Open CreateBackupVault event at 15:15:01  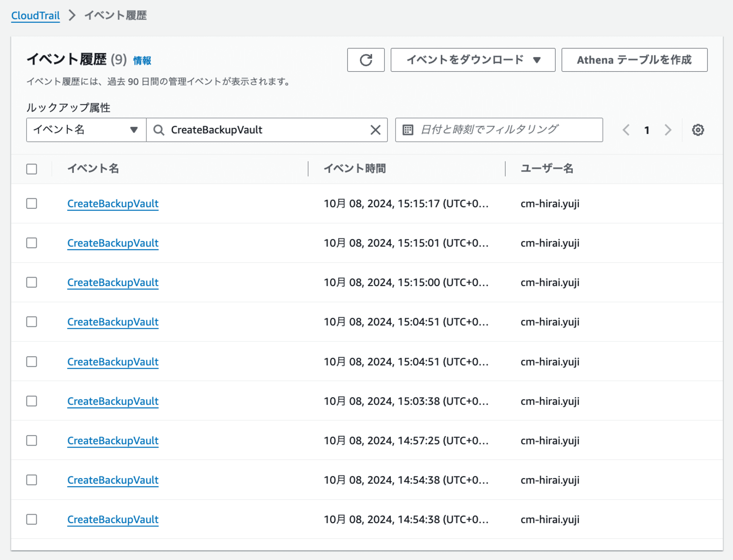click(113, 243)
